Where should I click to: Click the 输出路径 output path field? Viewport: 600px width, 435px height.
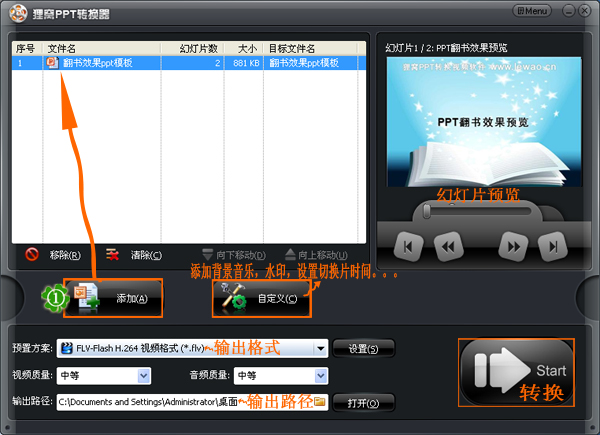[192, 402]
